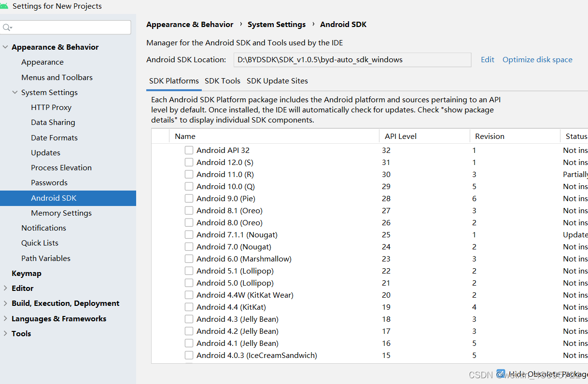Expand Build, Execution, Deployment section
The image size is (588, 384).
pos(5,303)
